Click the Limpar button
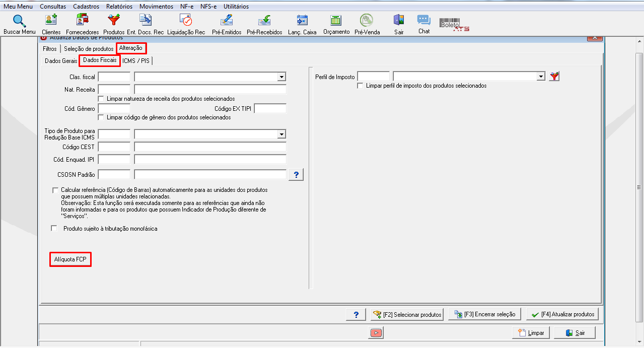 pyautogui.click(x=531, y=333)
